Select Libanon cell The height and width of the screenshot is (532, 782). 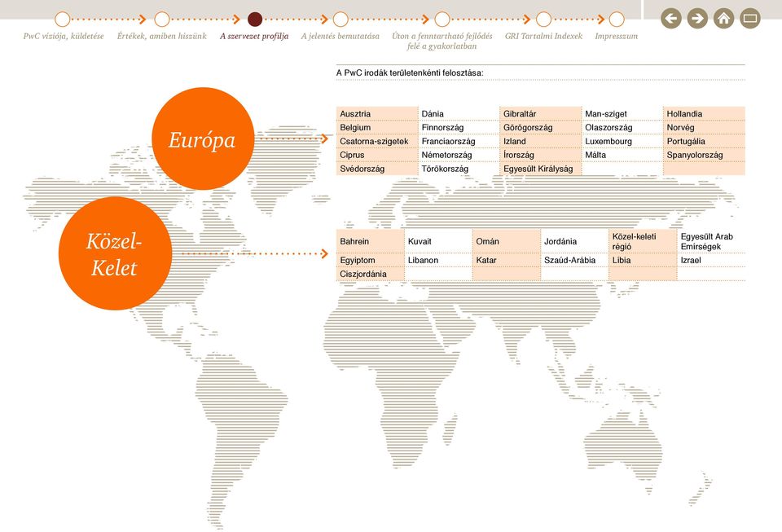click(x=438, y=260)
